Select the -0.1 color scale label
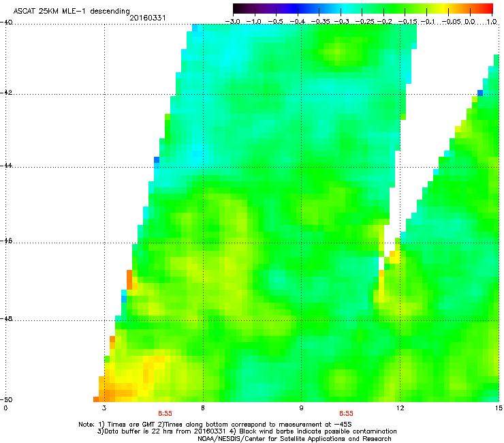 click(x=427, y=22)
